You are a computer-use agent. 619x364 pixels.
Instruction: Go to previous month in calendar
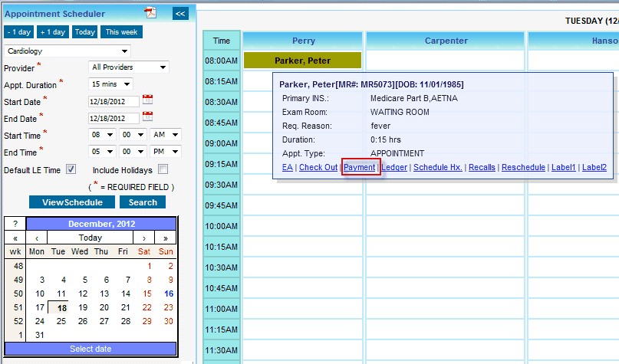pyautogui.click(x=37, y=238)
